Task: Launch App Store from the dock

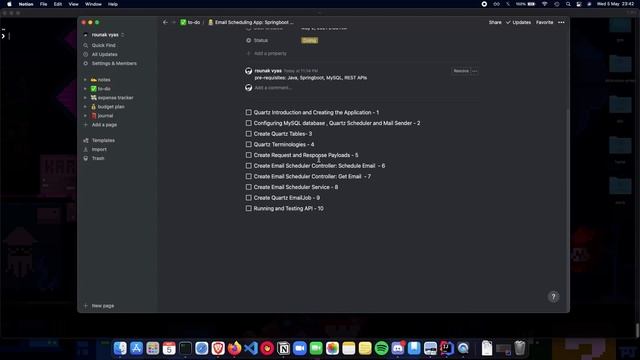Action: pos(136,348)
